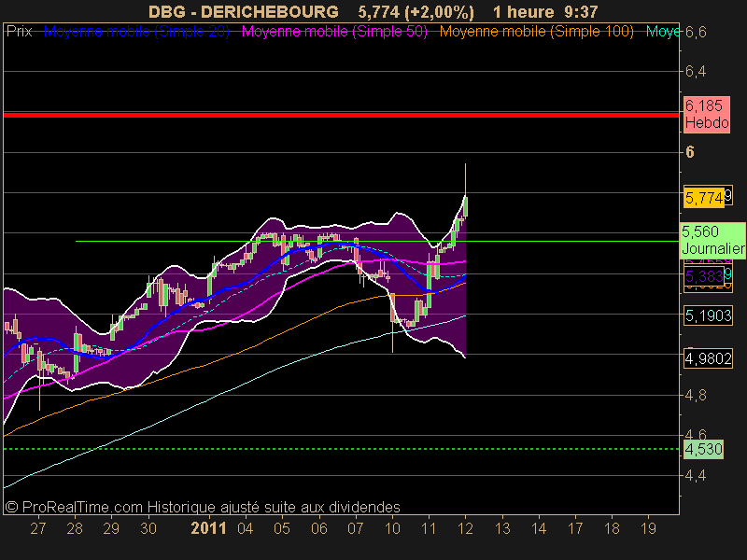Click the "30" date on the time axis
The image size is (747, 560).
point(148,528)
